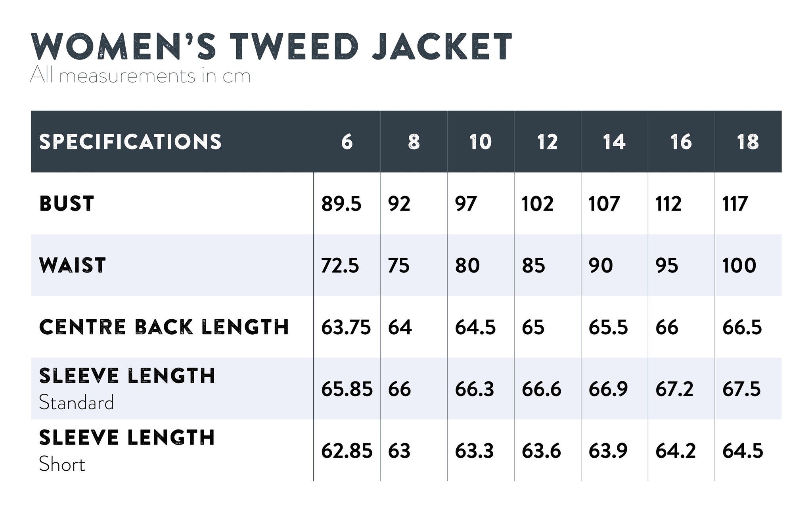
Task: Select the standard sleeve value 66.9
Action: (608, 389)
